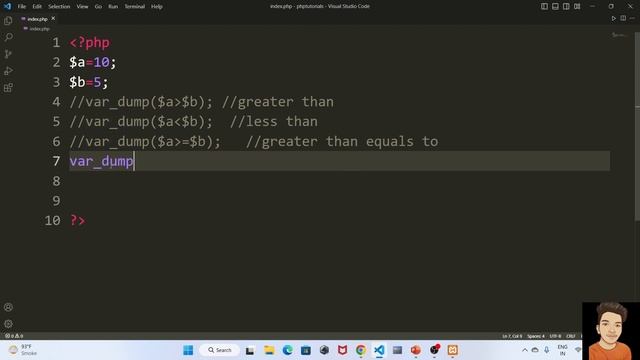The height and width of the screenshot is (360, 640).
Task: Open Microsoft Edge from the taskbar
Action: (x=287, y=350)
